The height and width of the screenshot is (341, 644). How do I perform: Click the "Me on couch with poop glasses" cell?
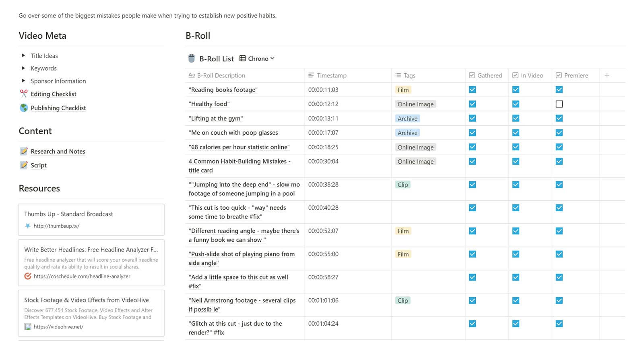point(245,133)
